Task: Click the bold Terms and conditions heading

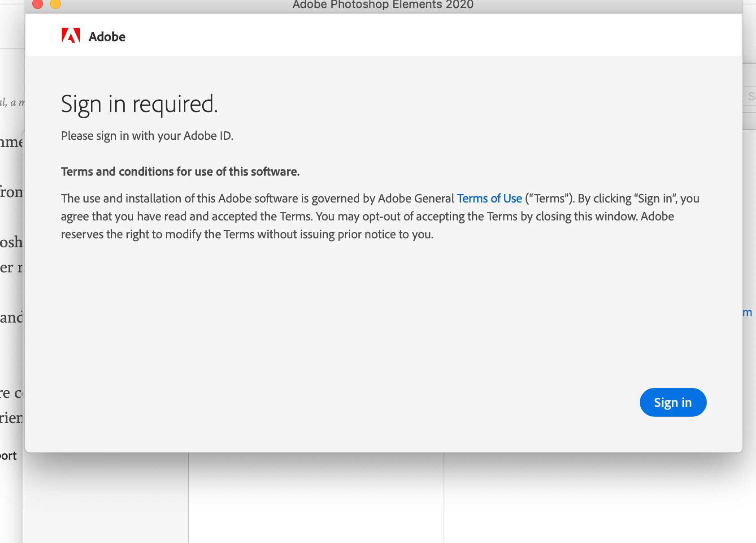Action: tap(180, 172)
